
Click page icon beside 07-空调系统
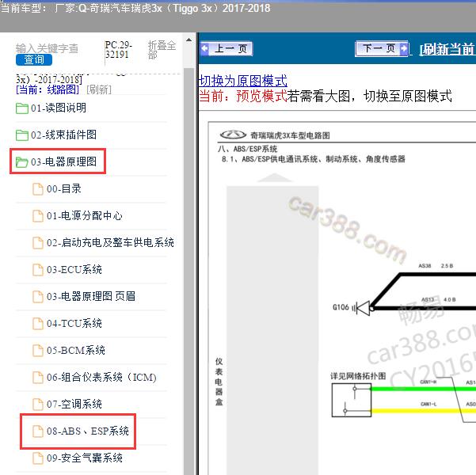click(x=38, y=405)
